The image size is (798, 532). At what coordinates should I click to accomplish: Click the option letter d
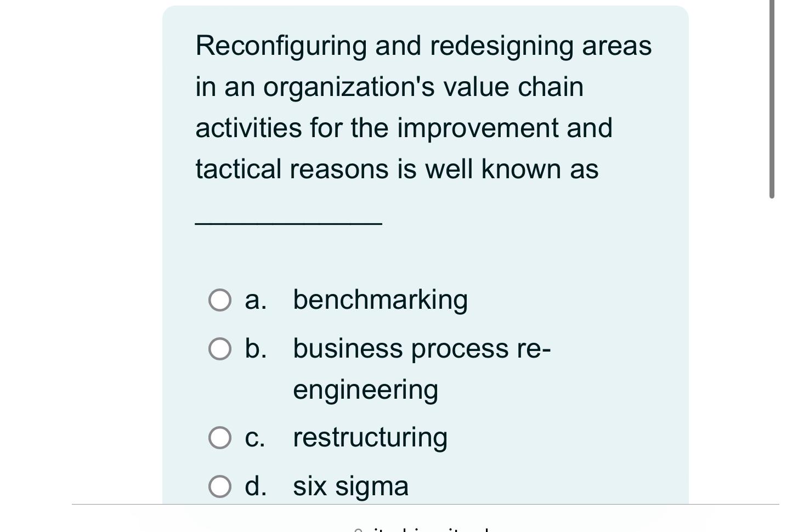[256, 485]
